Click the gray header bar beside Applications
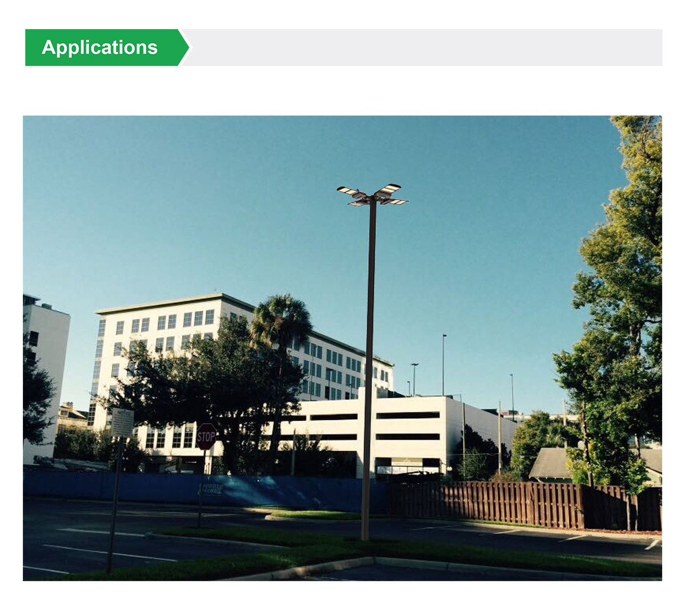 425,47
